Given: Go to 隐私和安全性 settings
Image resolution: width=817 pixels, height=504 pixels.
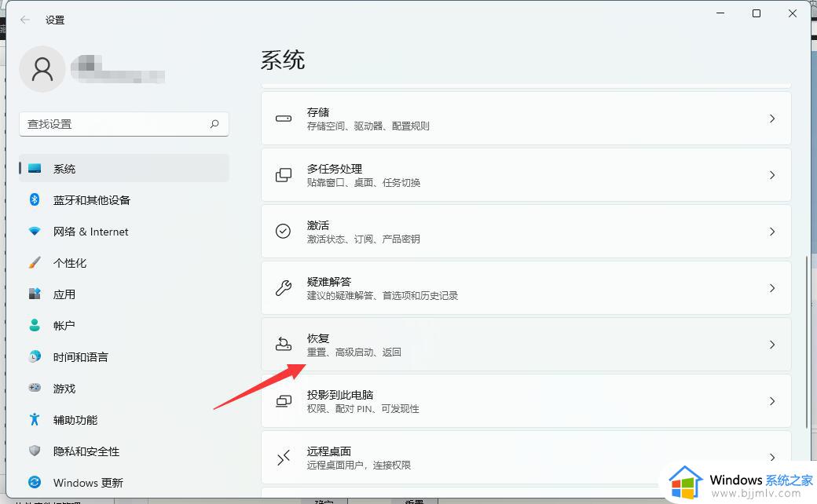Looking at the screenshot, I should point(86,451).
